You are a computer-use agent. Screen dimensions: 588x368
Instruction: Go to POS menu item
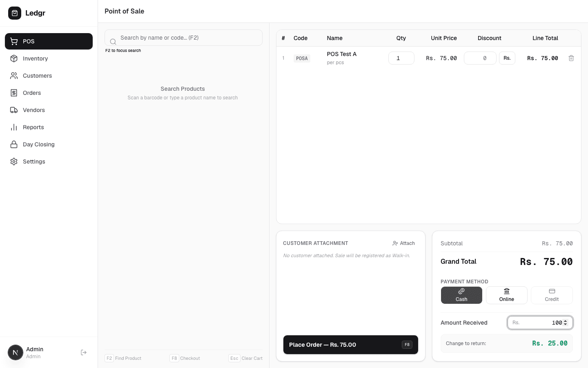tap(49, 41)
